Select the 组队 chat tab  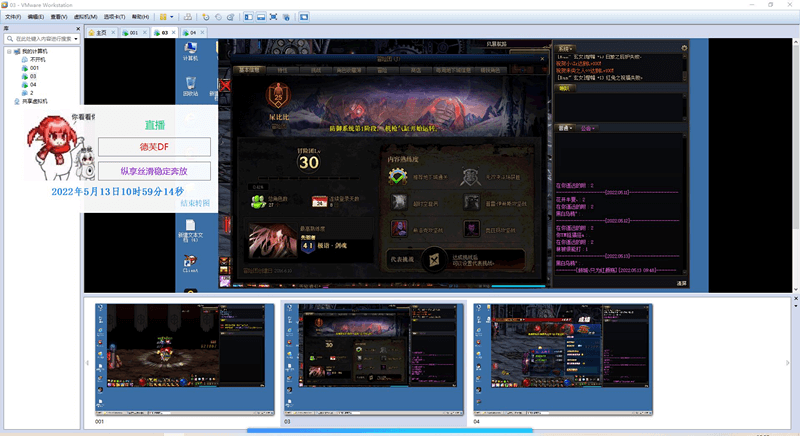point(564,88)
